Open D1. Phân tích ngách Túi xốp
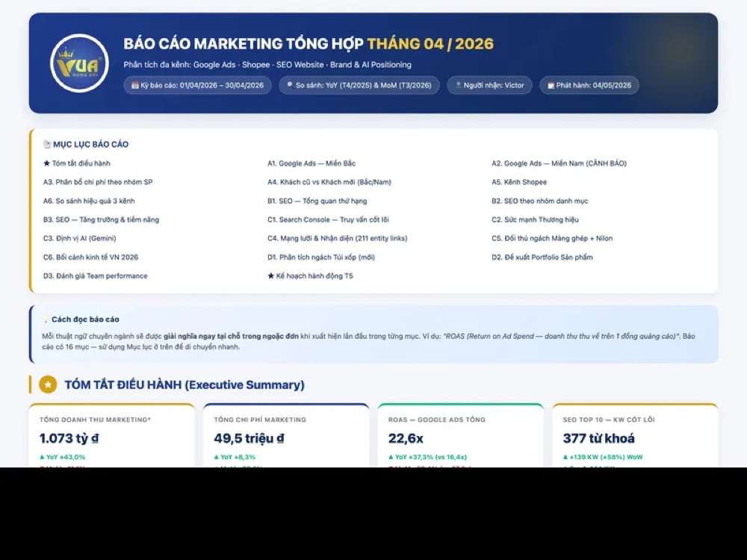747x560 pixels. tap(321, 257)
